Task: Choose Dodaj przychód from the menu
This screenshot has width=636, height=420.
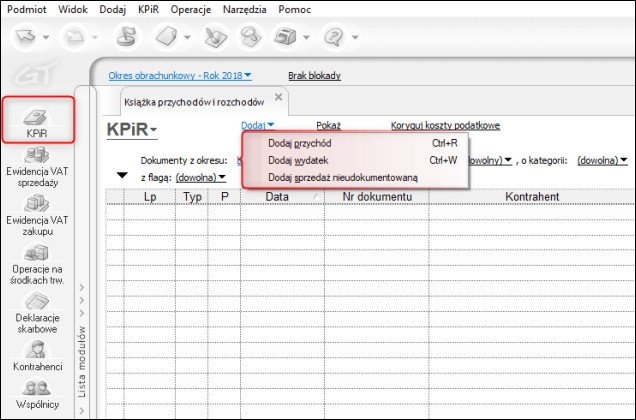Action: coord(355,143)
